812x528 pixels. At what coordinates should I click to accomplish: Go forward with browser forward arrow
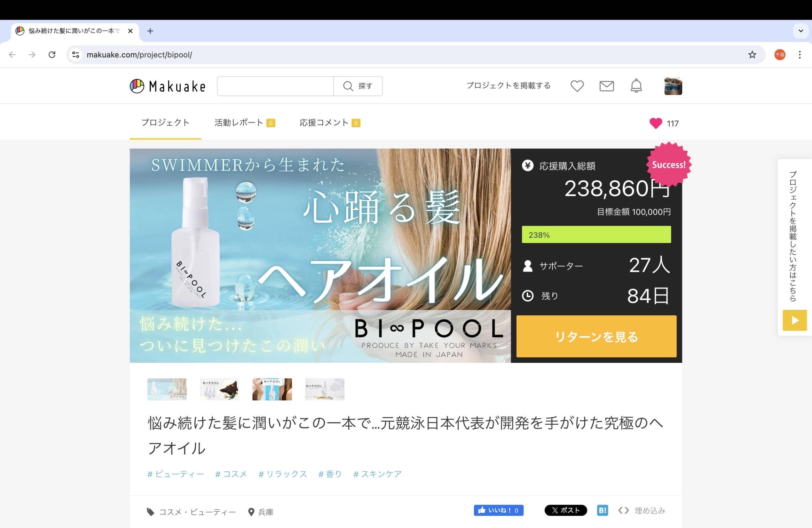click(x=32, y=55)
